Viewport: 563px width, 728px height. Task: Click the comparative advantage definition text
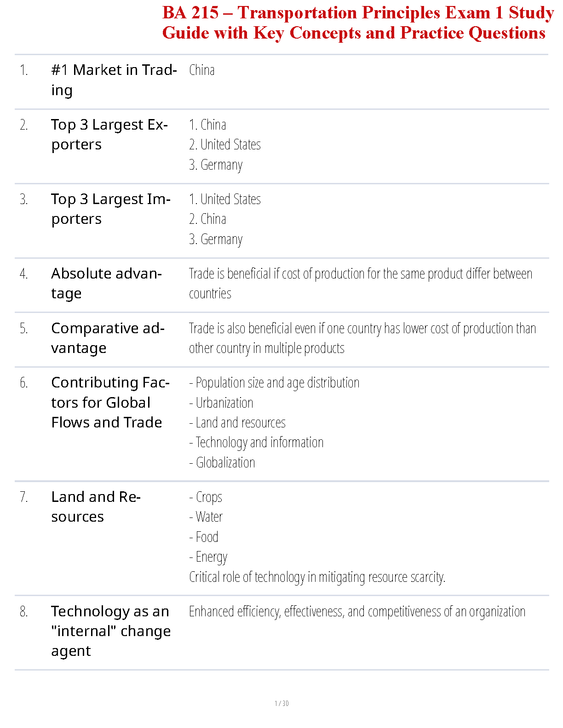click(x=362, y=338)
